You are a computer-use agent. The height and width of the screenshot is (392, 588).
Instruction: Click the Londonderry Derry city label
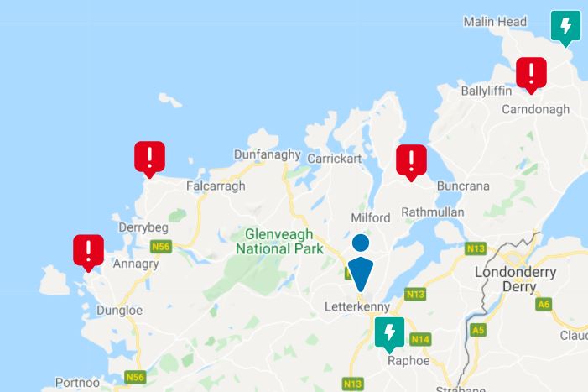click(x=516, y=279)
